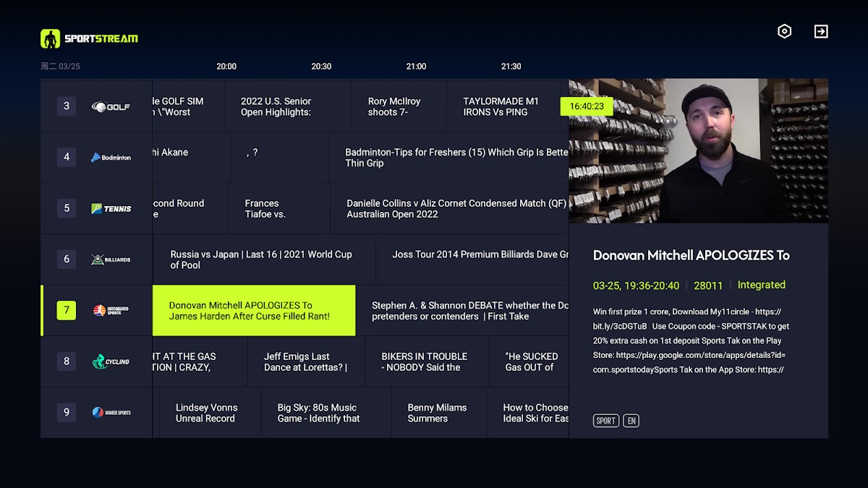Select the Winter Sports channel logo
868x488 pixels.
111,413
